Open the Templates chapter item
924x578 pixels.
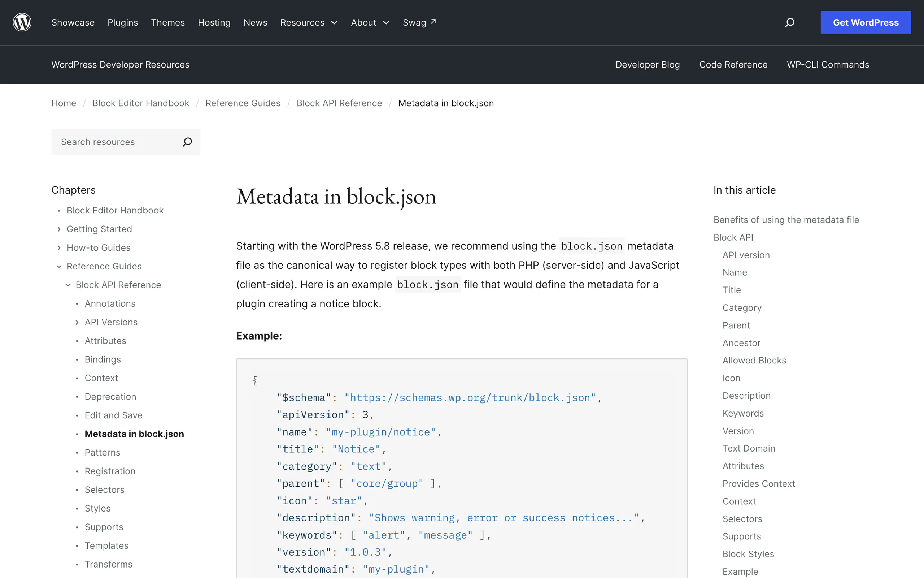106,545
